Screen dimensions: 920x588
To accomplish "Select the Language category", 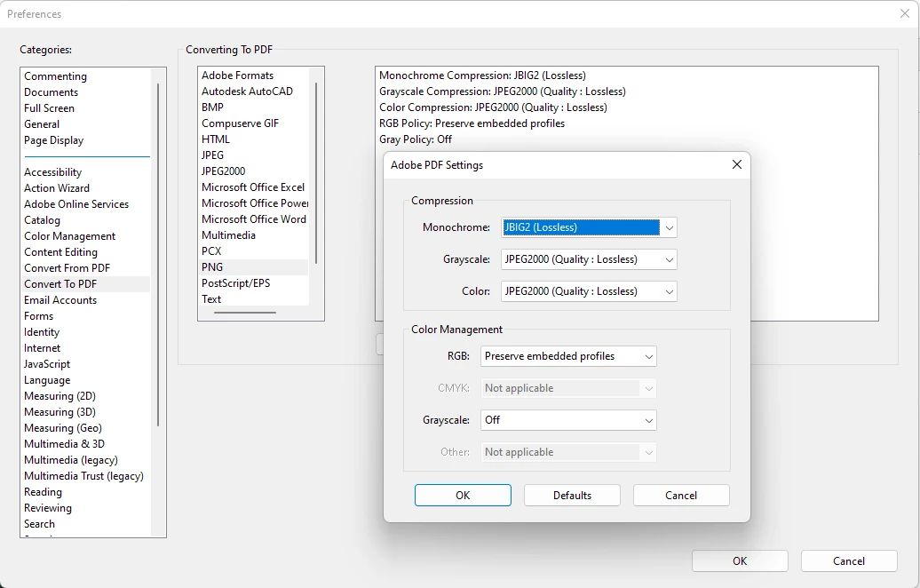I will [47, 380].
